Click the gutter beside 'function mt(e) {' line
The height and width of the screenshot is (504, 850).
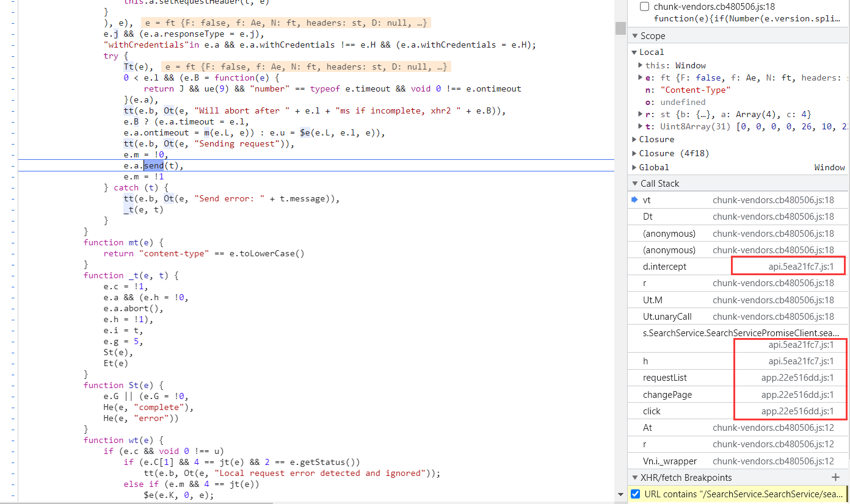pyautogui.click(x=13, y=243)
